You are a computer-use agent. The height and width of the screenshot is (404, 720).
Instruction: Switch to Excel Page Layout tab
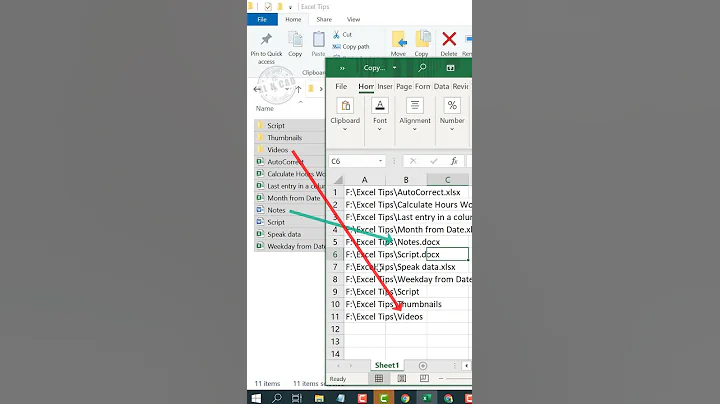coord(404,86)
